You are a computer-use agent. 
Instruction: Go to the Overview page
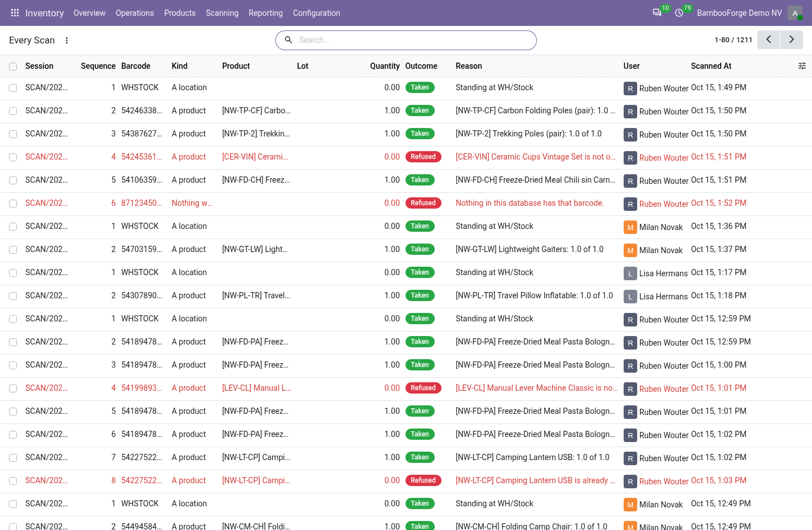[90, 13]
